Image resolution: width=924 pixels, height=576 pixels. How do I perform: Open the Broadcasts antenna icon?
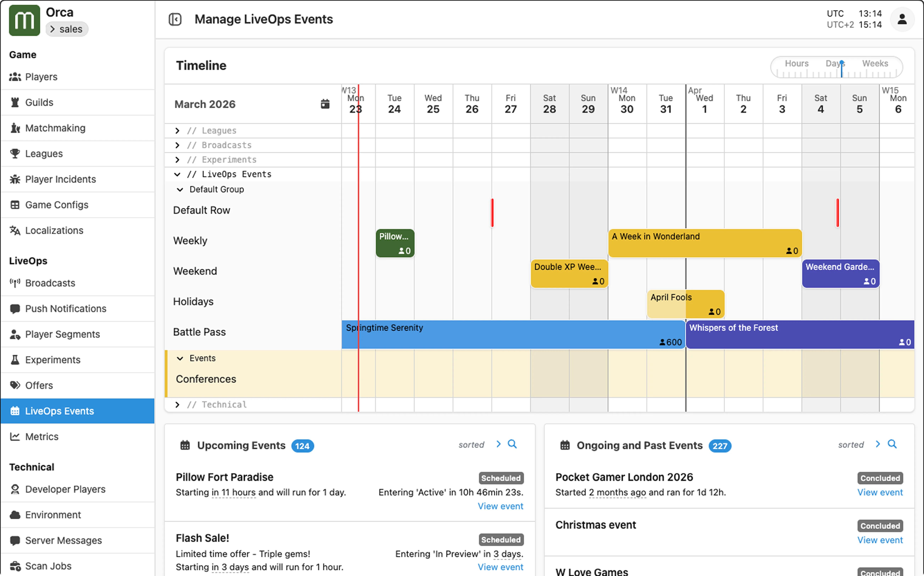pyautogui.click(x=15, y=283)
